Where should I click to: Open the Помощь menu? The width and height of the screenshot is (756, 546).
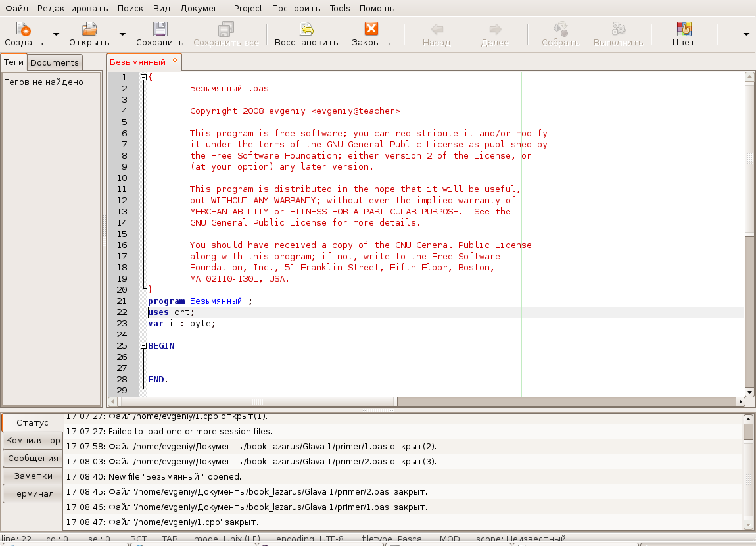point(377,8)
